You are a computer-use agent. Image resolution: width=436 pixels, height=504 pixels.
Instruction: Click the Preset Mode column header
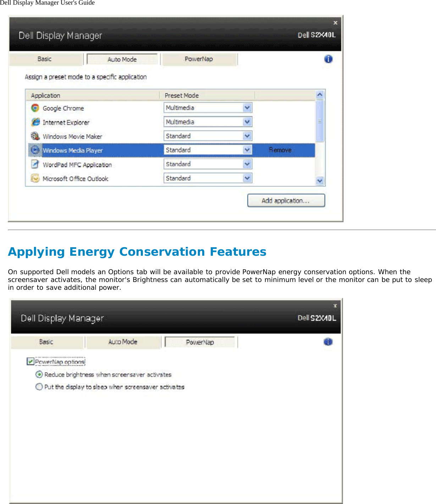tap(208, 95)
